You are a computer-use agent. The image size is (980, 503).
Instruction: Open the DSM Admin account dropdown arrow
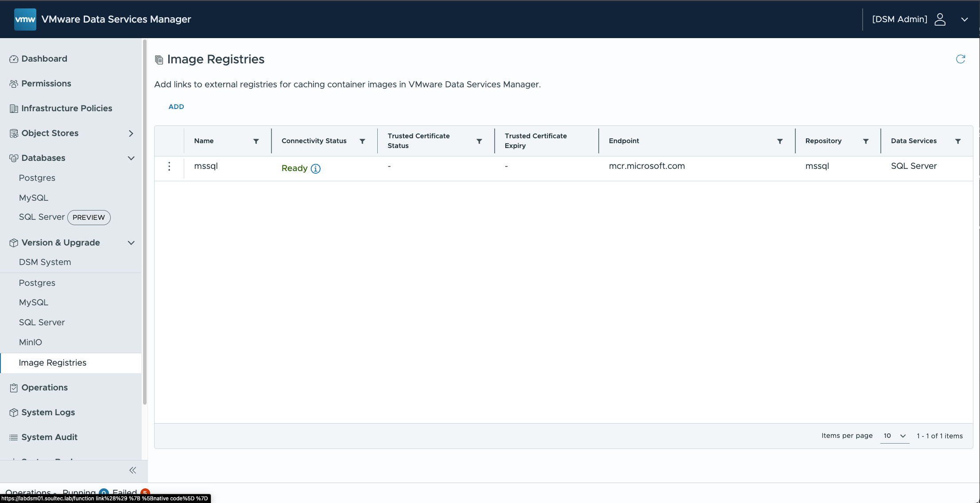coord(964,19)
